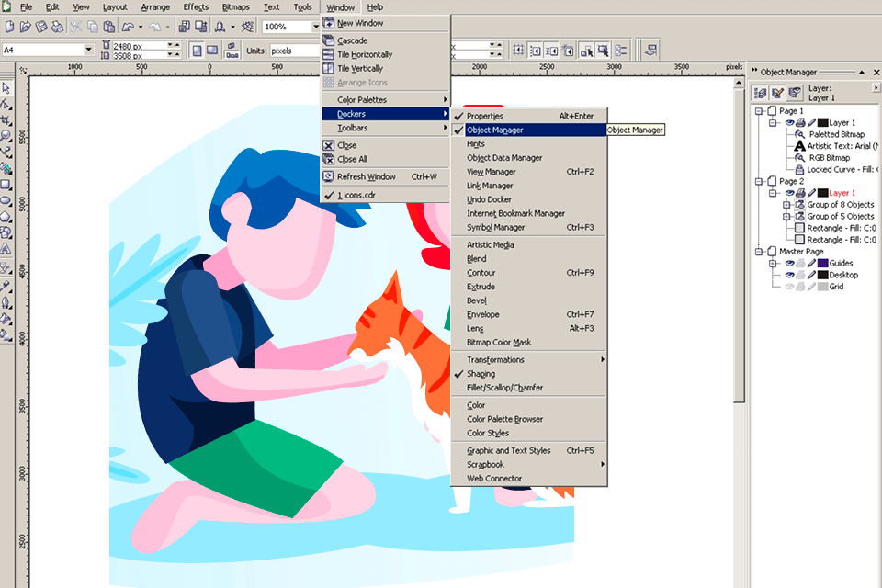Image resolution: width=882 pixels, height=588 pixels.
Task: Disable printing for the Guides layer
Action: tap(802, 264)
